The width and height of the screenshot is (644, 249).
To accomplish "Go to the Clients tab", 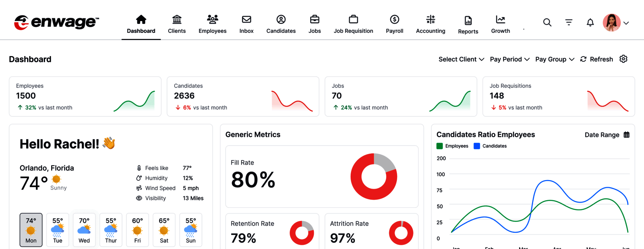I will click(x=177, y=24).
